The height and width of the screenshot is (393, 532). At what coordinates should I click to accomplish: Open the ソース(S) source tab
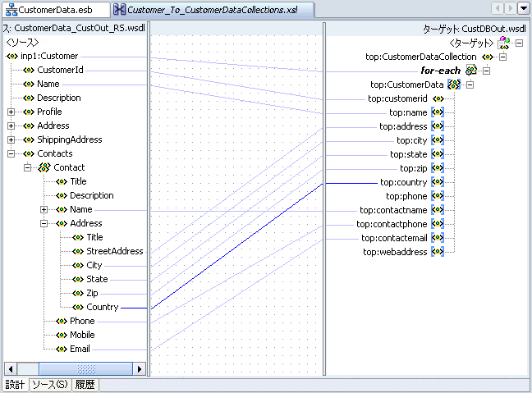[x=50, y=385]
